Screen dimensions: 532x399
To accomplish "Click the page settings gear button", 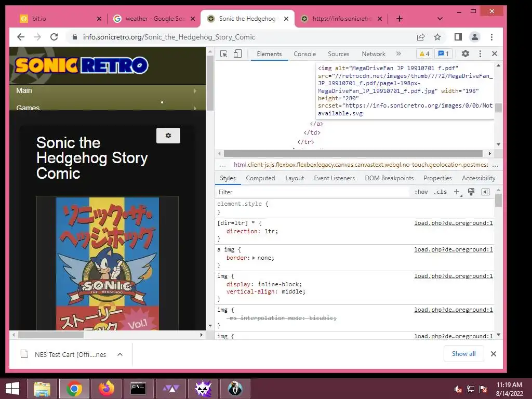I will tap(168, 136).
